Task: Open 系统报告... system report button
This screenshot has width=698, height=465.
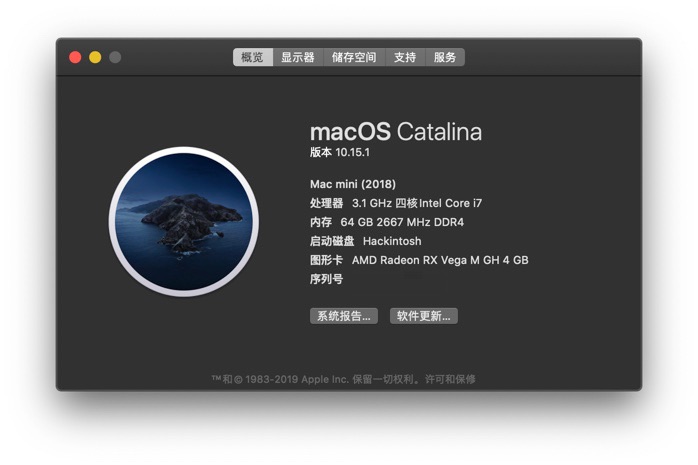Action: 344,316
